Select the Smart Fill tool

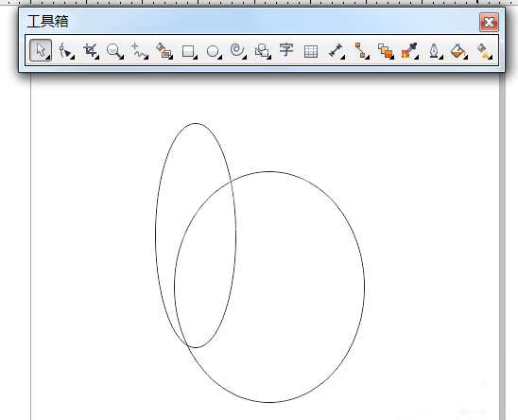pos(164,51)
